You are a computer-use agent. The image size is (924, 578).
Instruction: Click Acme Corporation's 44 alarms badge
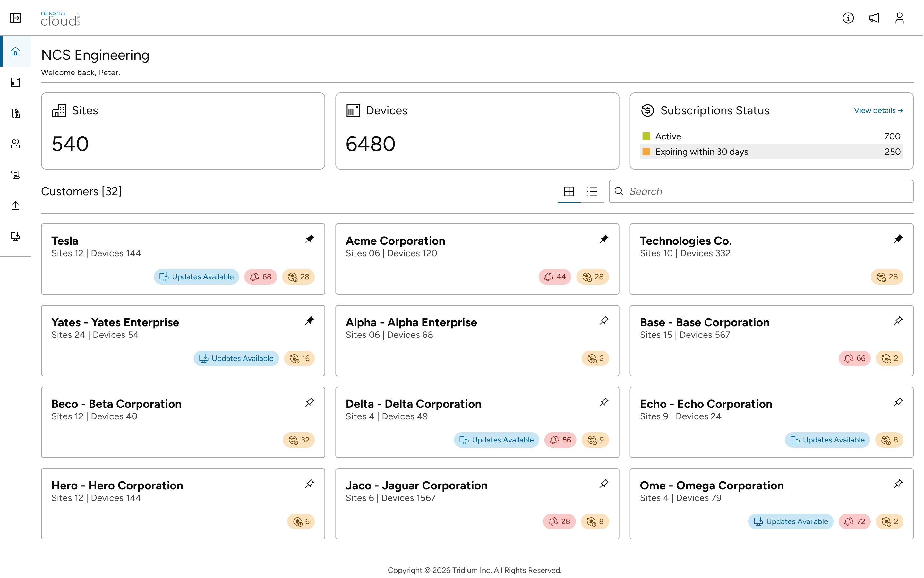click(x=555, y=277)
